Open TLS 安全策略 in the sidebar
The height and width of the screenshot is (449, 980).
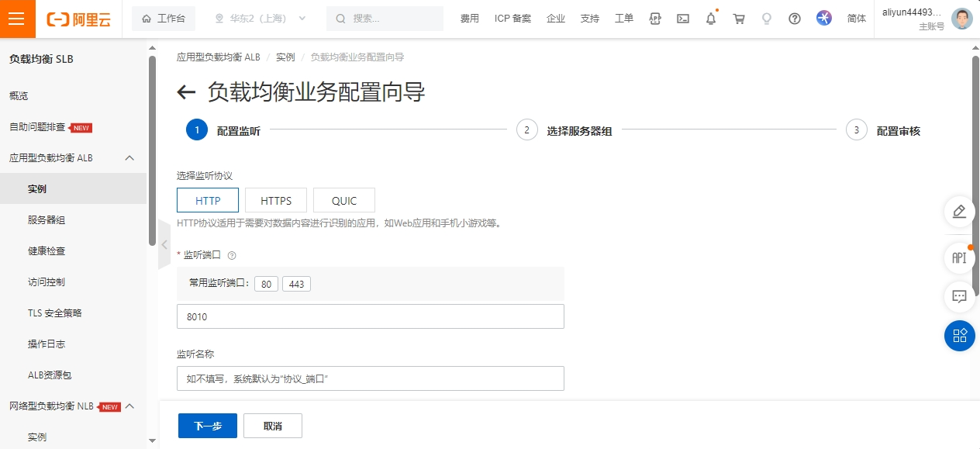coord(54,313)
